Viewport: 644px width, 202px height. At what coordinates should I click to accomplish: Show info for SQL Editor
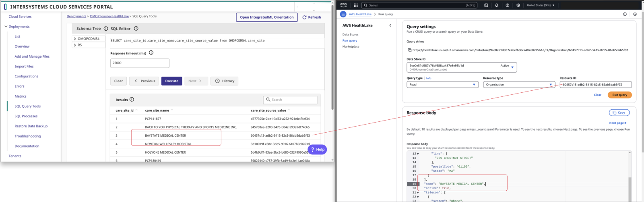(x=136, y=29)
